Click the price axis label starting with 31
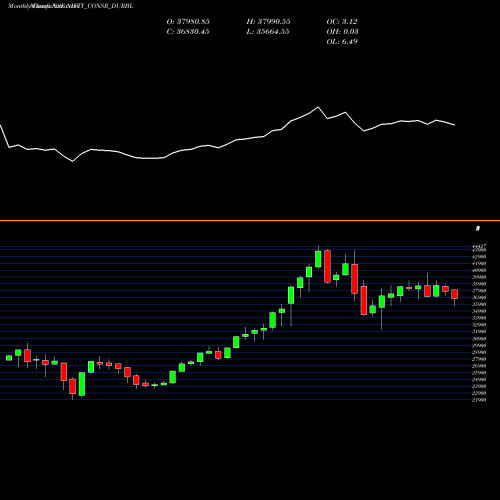Viewport: 500px width, 500px height. point(479,332)
